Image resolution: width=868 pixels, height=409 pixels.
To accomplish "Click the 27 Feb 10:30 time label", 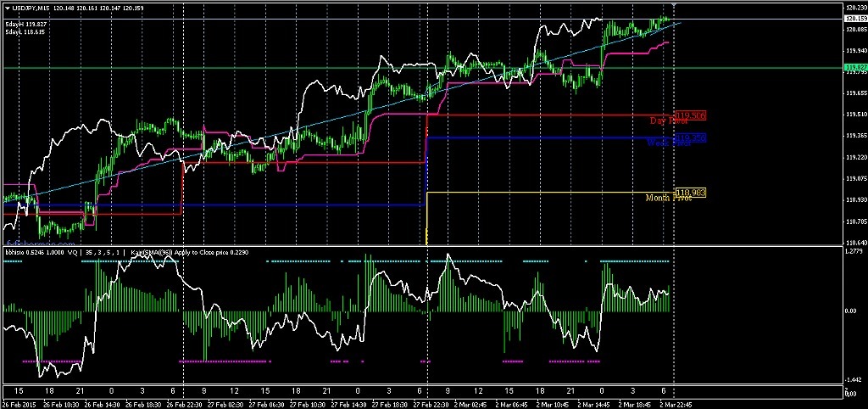I will (306, 405).
